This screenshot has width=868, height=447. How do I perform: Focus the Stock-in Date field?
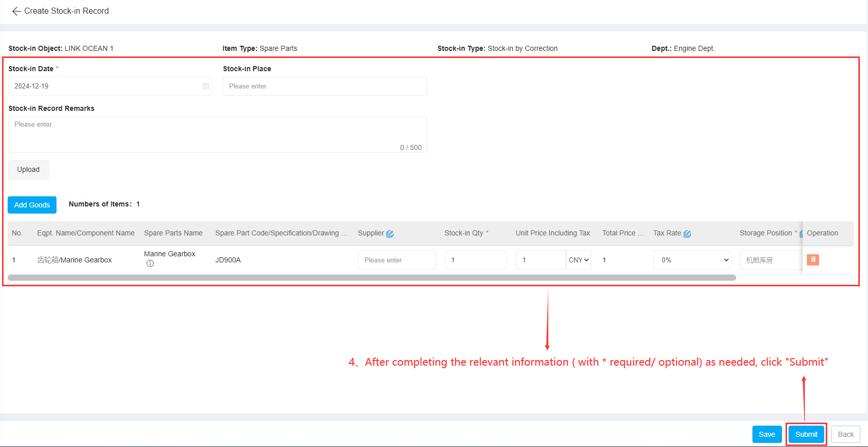[110, 86]
